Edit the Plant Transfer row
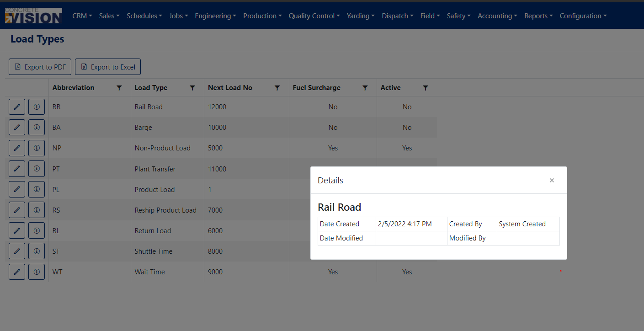Image resolution: width=644 pixels, height=331 pixels. pyautogui.click(x=17, y=169)
